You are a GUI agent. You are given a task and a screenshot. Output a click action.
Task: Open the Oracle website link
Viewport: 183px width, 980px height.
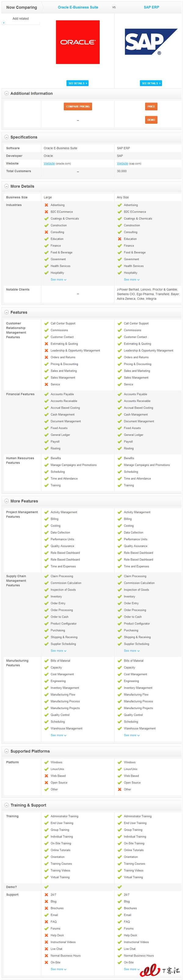click(49, 164)
